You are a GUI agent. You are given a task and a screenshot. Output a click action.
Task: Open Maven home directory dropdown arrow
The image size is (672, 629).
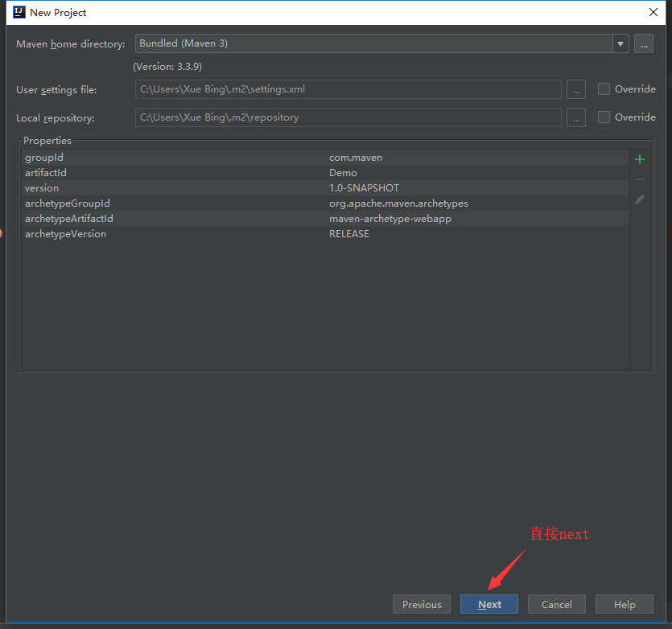tap(620, 43)
